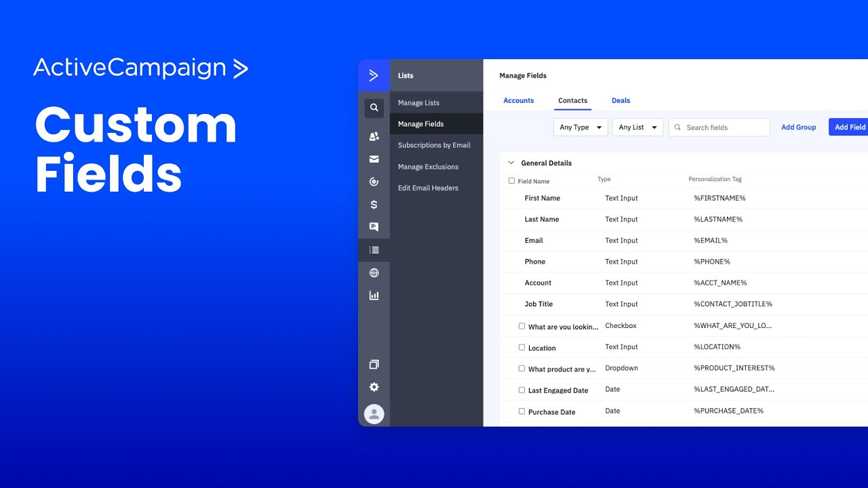Open the Campaigns envelope icon
868x488 pixels.
coord(374,159)
